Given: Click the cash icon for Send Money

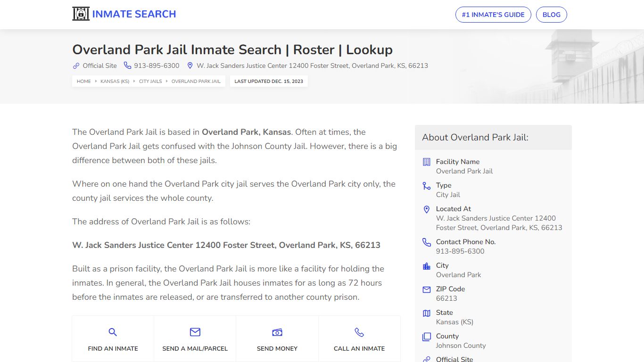Looking at the screenshot, I should (x=277, y=332).
